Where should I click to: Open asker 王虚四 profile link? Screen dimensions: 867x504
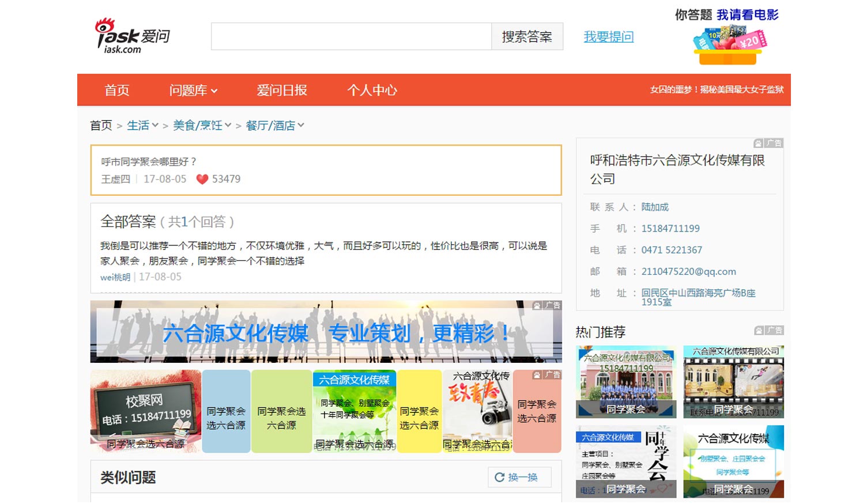click(116, 179)
